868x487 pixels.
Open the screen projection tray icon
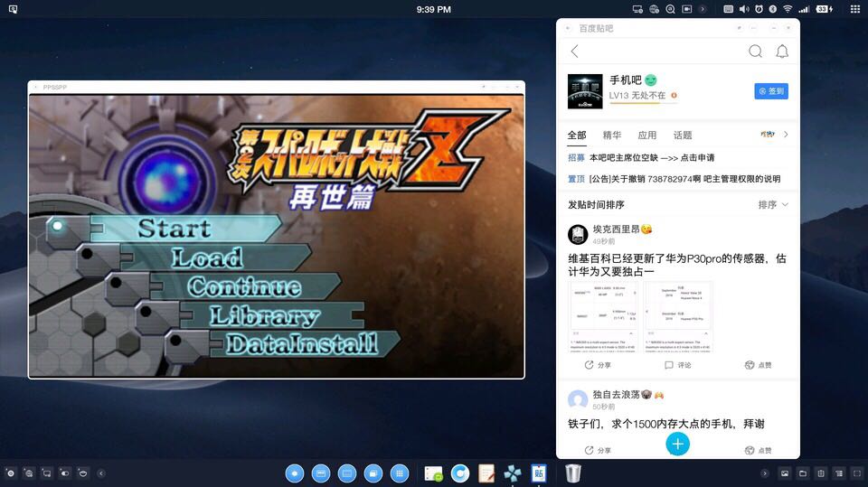637,9
